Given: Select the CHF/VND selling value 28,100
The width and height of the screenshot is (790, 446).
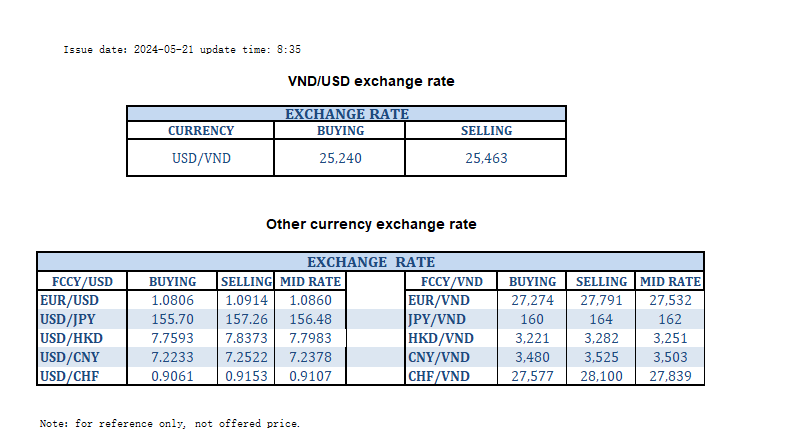Looking at the screenshot, I should point(601,376).
